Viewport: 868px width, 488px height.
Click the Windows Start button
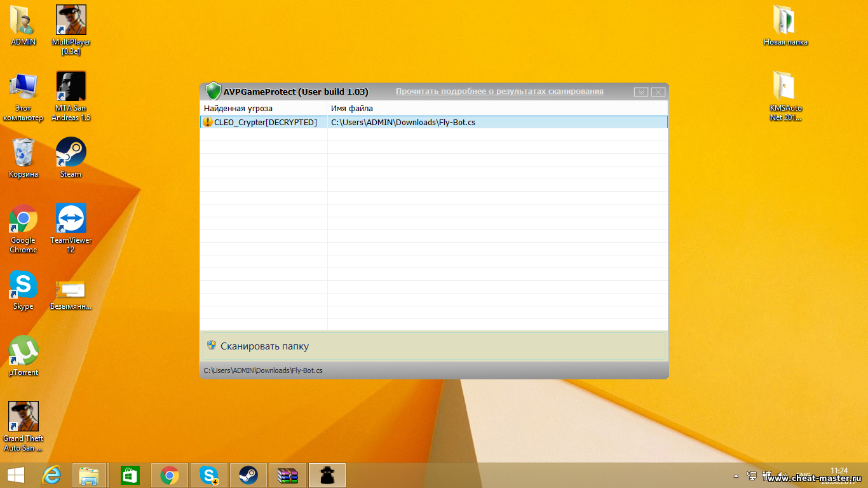[x=16, y=475]
